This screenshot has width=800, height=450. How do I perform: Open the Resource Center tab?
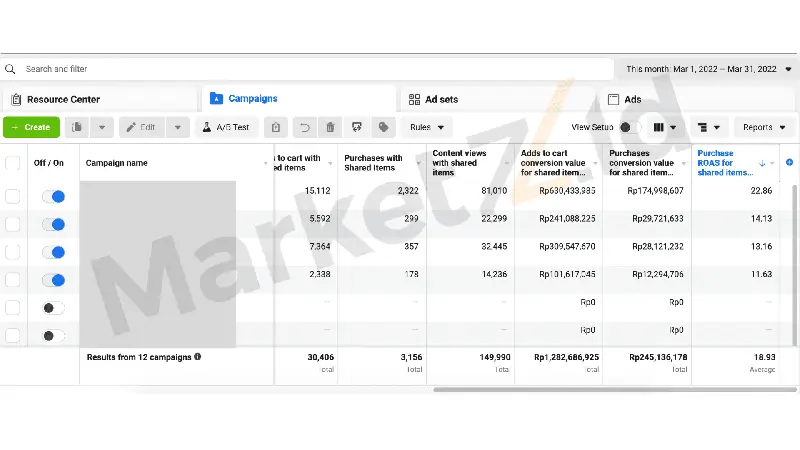tap(63, 100)
